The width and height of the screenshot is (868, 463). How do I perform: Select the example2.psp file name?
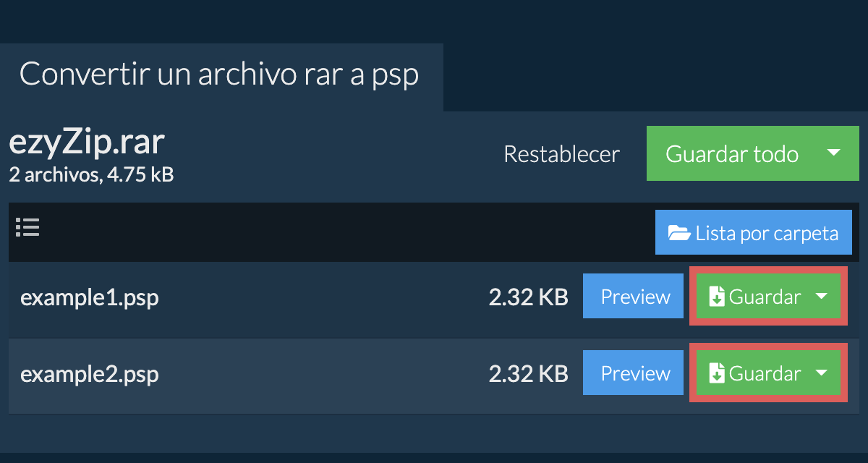90,374
